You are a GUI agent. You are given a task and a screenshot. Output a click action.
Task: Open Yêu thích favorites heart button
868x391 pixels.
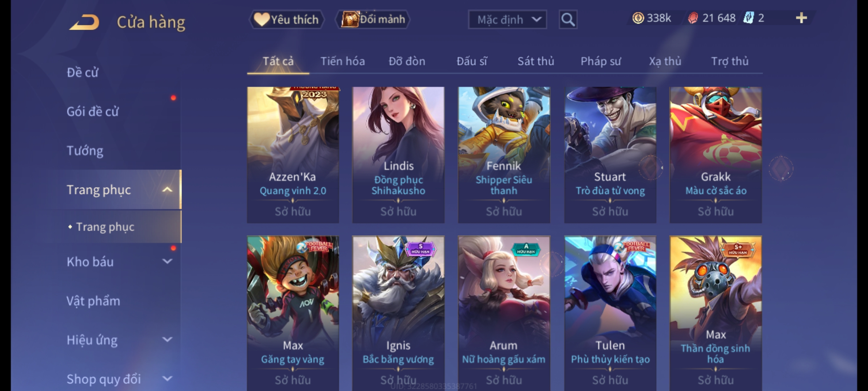[x=286, y=19]
